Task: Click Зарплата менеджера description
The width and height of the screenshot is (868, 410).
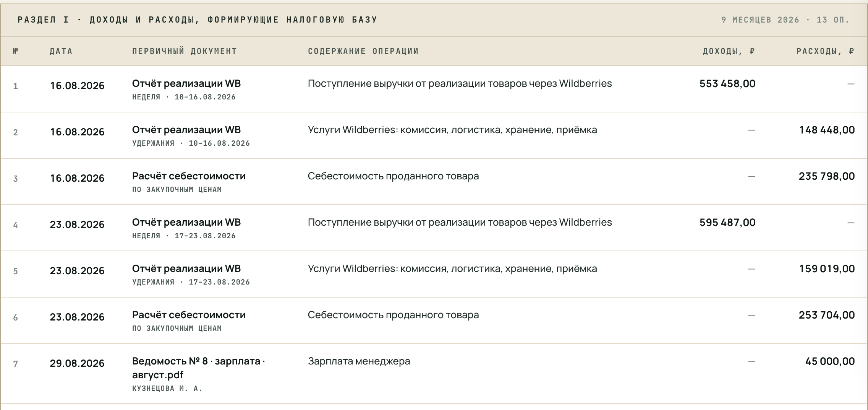Action: (359, 361)
